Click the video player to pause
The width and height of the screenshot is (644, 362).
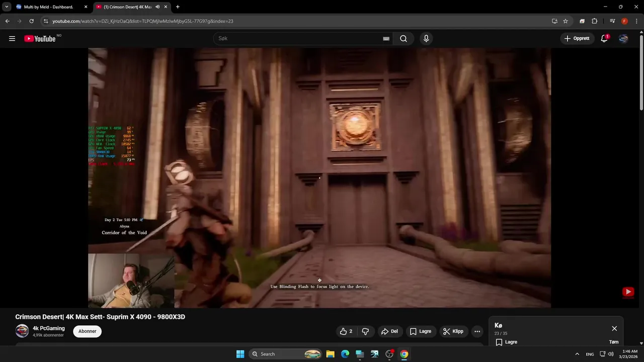click(319, 177)
